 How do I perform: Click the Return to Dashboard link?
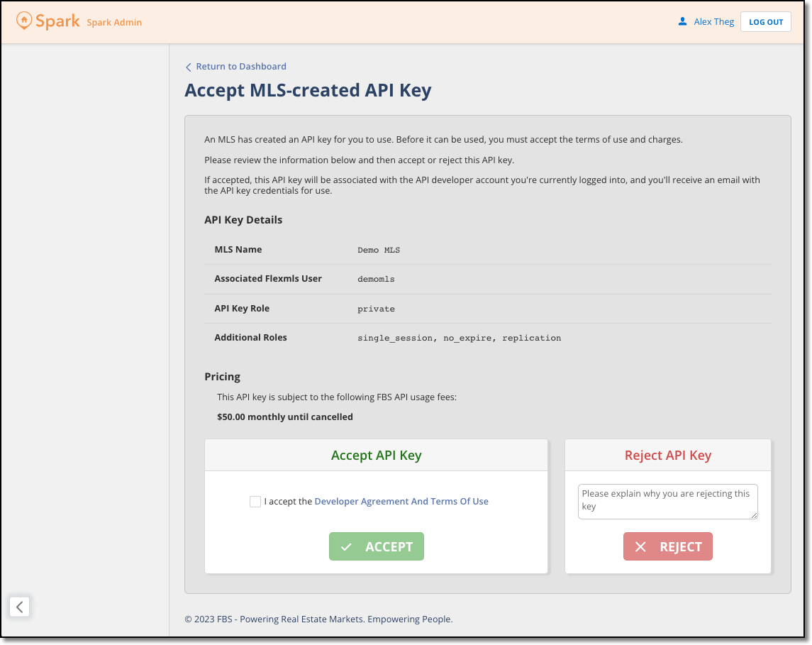(x=235, y=66)
